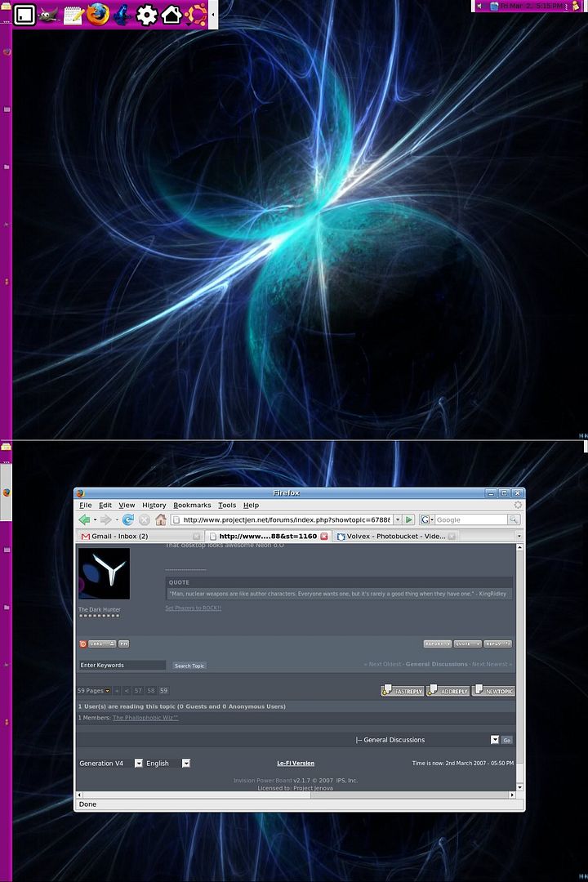588x882 pixels.
Task: Launch GIMP from the top panel
Action: (x=49, y=15)
